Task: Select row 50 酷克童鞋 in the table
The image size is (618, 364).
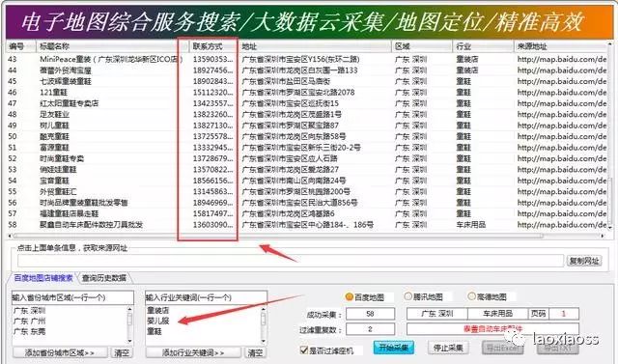Action: (x=307, y=136)
